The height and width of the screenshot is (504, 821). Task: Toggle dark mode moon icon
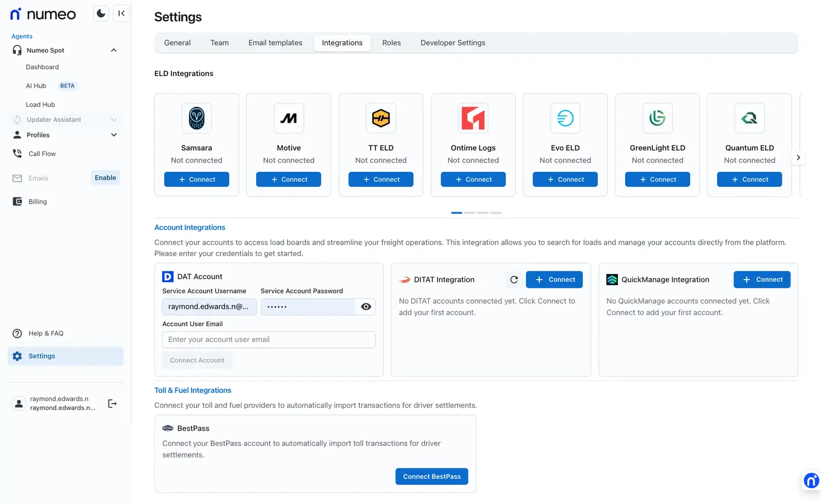(101, 14)
